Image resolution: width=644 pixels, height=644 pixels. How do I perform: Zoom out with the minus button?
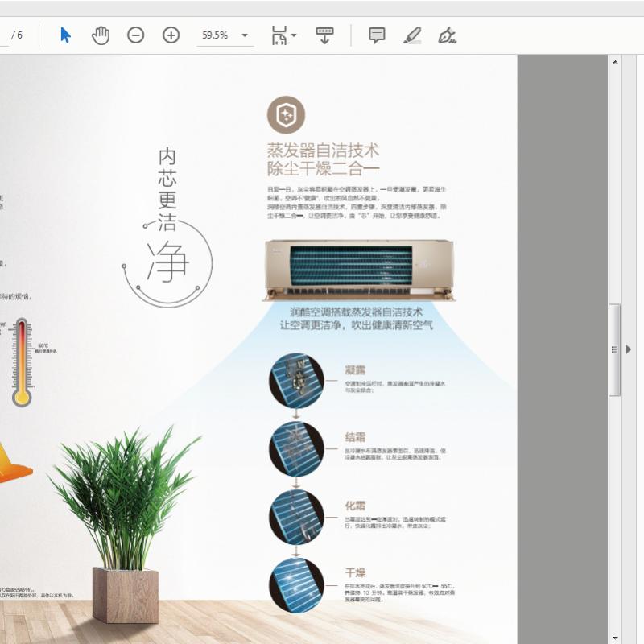coord(135,35)
